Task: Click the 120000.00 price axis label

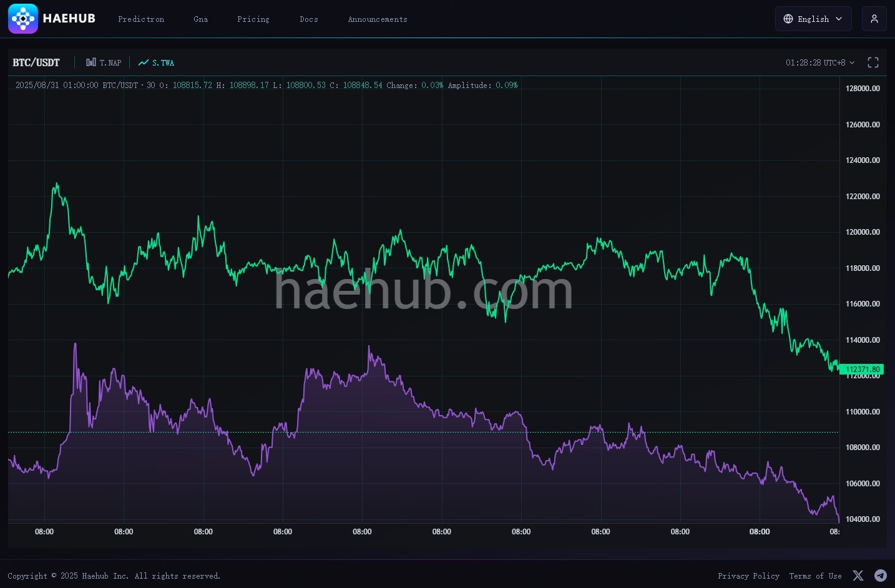Action: click(x=863, y=232)
